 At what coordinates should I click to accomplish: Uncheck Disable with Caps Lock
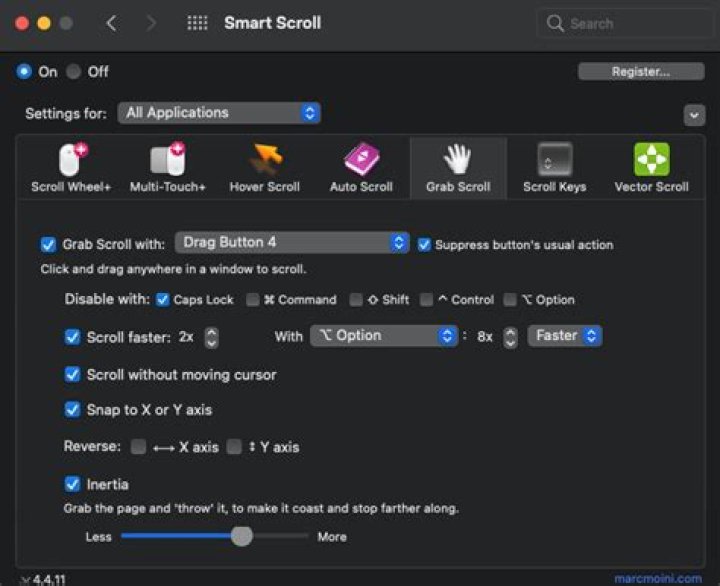pos(163,299)
